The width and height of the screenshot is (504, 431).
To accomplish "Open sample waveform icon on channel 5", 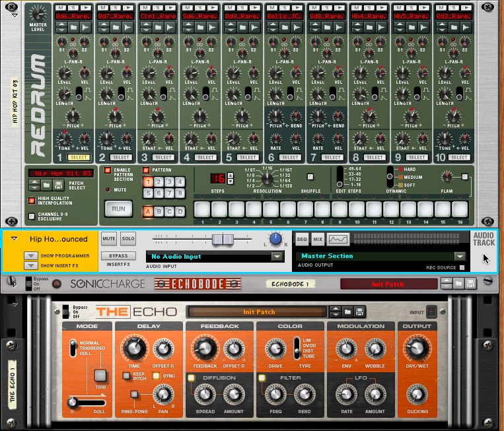I will [254, 28].
